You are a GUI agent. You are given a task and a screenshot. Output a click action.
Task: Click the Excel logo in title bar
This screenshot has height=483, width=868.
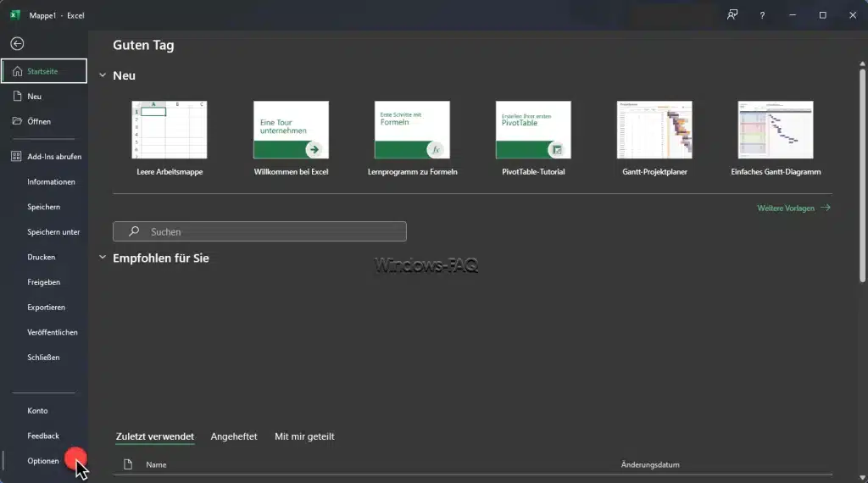15,15
